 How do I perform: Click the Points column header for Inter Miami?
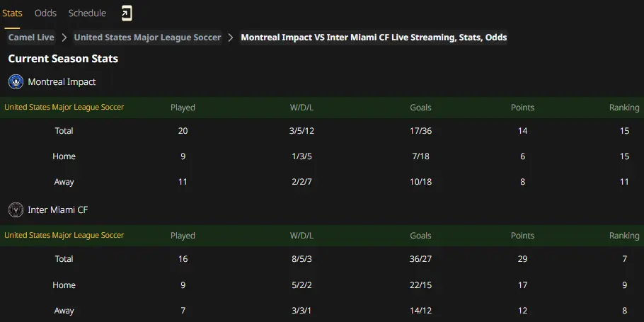(x=522, y=236)
